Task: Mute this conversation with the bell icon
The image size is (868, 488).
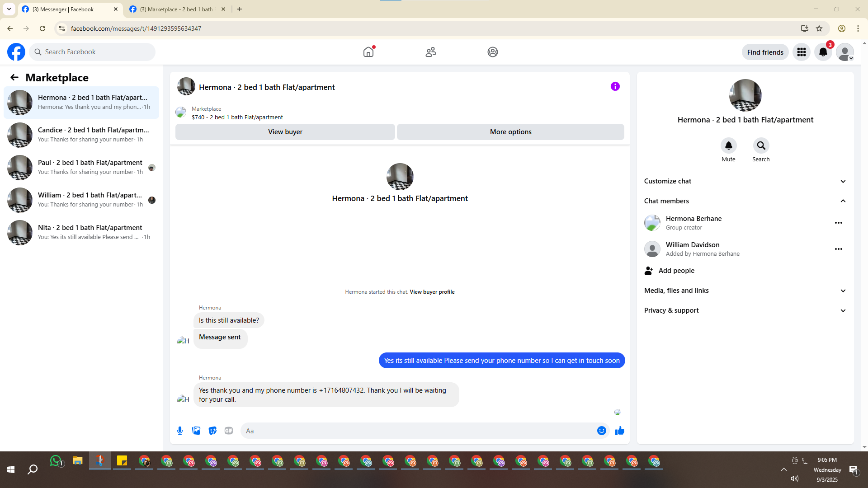Action: click(728, 145)
